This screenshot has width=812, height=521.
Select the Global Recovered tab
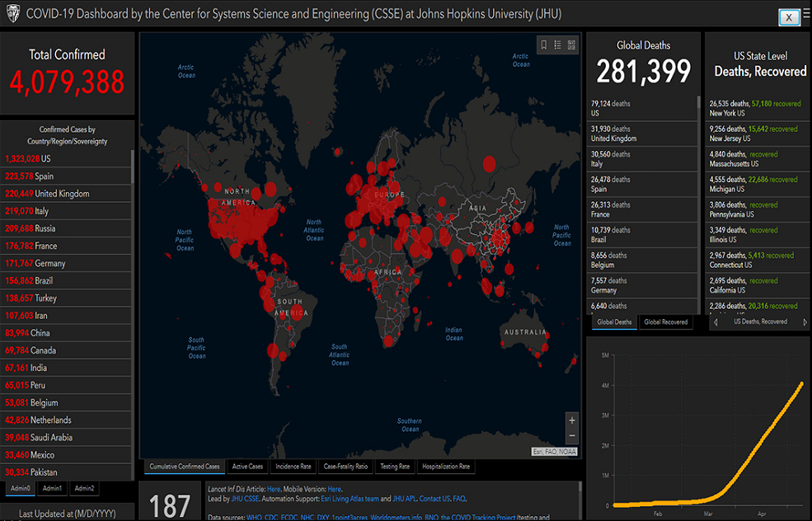click(x=666, y=322)
